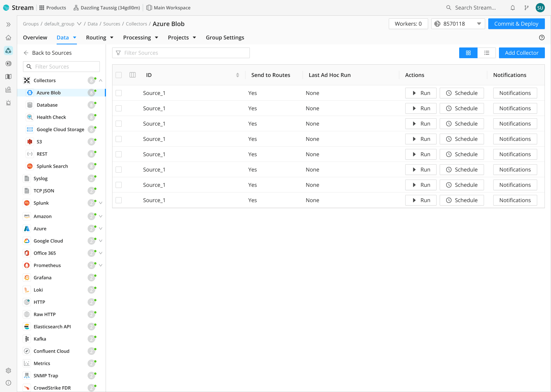
Task: Click the column selector icon in table header
Action: click(x=133, y=75)
